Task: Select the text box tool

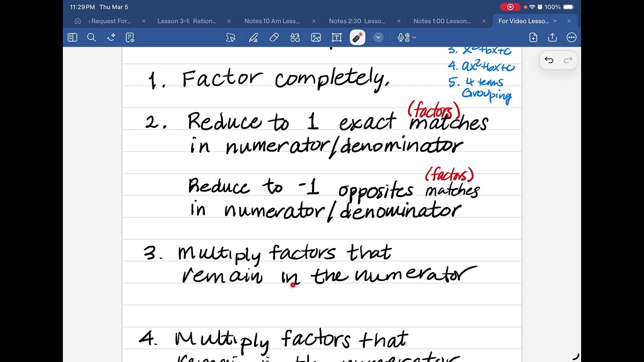Action: pyautogui.click(x=337, y=37)
